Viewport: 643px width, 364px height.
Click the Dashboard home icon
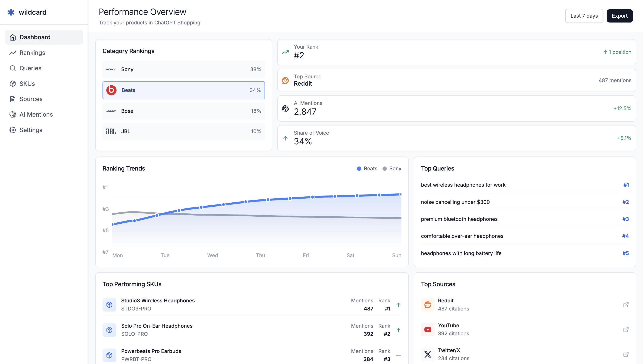tap(13, 37)
